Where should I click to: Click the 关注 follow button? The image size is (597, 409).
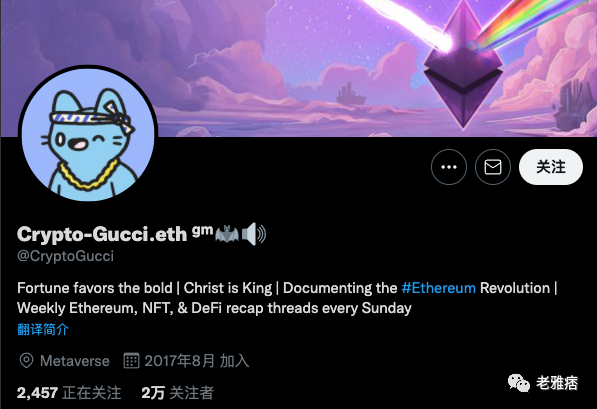coord(551,167)
